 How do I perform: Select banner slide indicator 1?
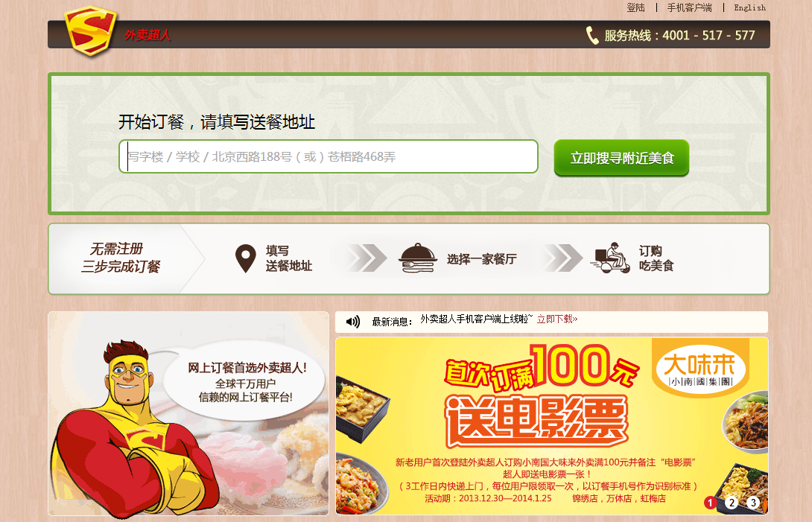[x=710, y=503]
